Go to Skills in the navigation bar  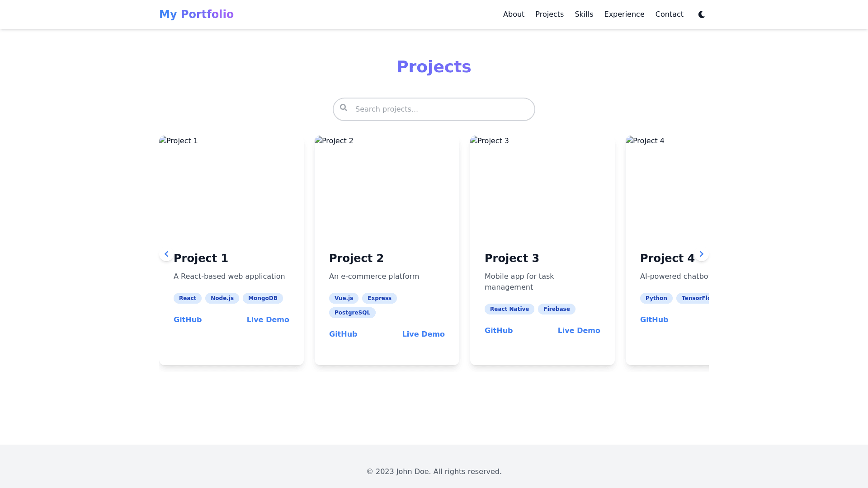[584, 14]
